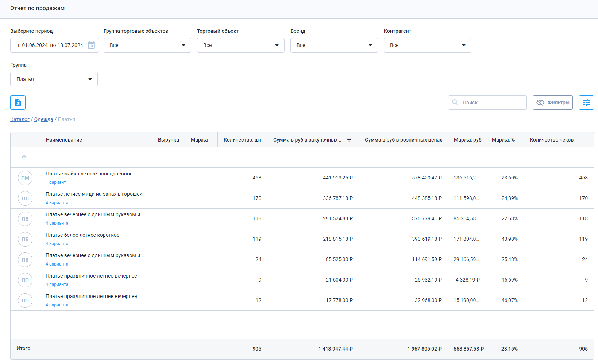Sort by Маржа, % column header
Screen dimensions: 598x364
tap(503, 140)
